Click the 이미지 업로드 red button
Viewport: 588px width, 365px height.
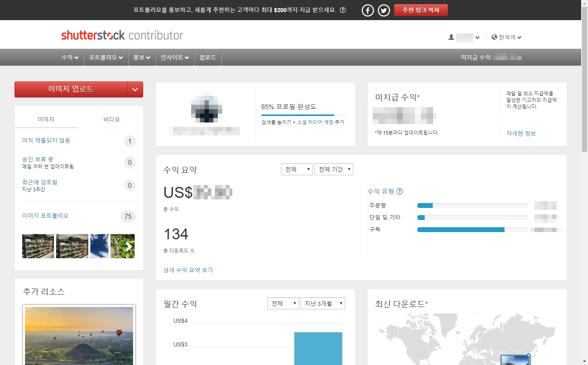[x=71, y=89]
